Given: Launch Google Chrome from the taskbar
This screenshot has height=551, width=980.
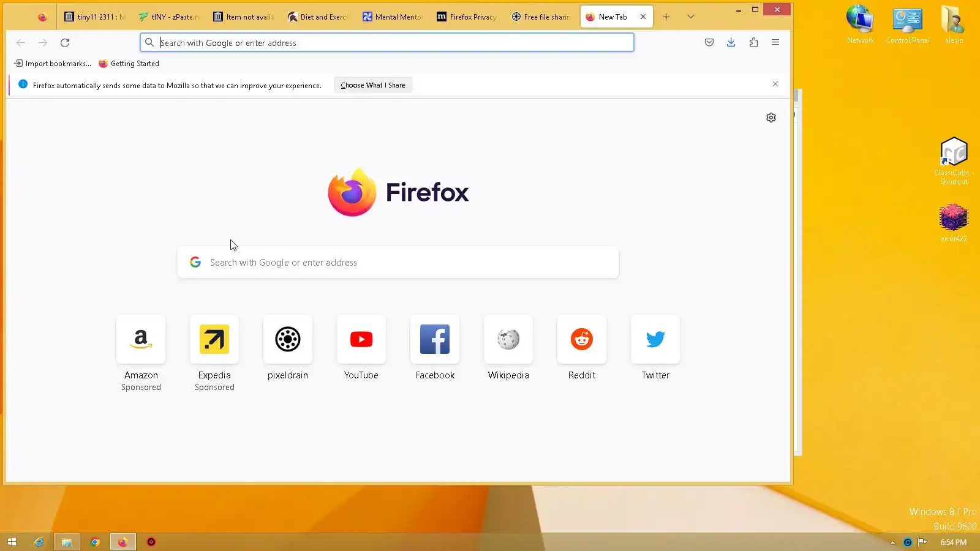Looking at the screenshot, I should [x=95, y=542].
